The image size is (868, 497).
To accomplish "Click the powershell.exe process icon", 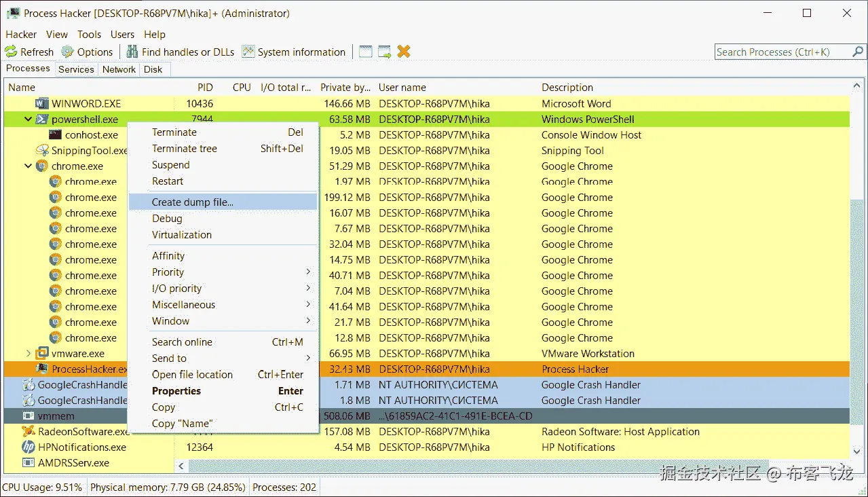I will [x=42, y=119].
